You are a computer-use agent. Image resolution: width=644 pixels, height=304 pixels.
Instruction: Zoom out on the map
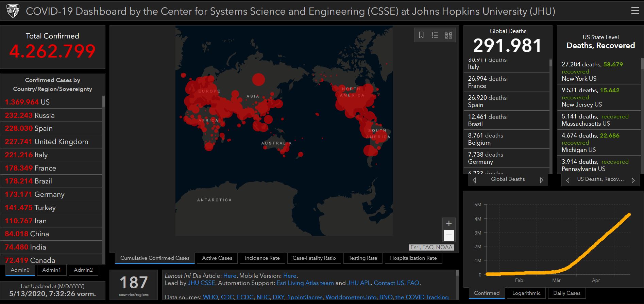click(449, 235)
